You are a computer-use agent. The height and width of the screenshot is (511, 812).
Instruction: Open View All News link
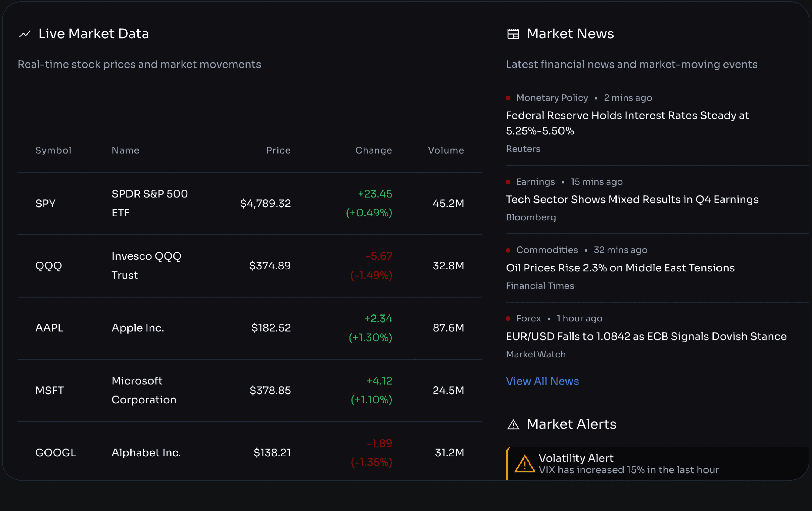pos(542,381)
